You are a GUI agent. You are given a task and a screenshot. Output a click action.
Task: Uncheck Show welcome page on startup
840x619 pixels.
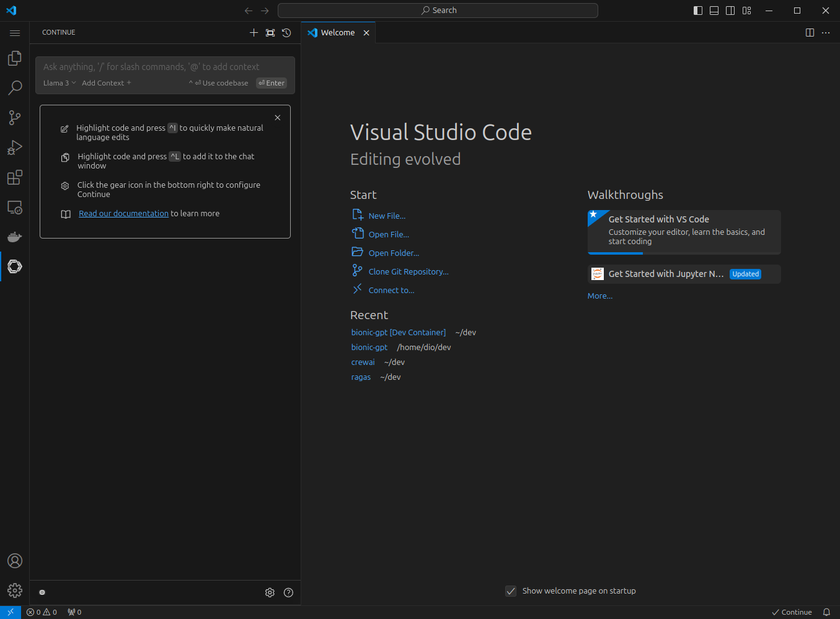click(x=511, y=591)
